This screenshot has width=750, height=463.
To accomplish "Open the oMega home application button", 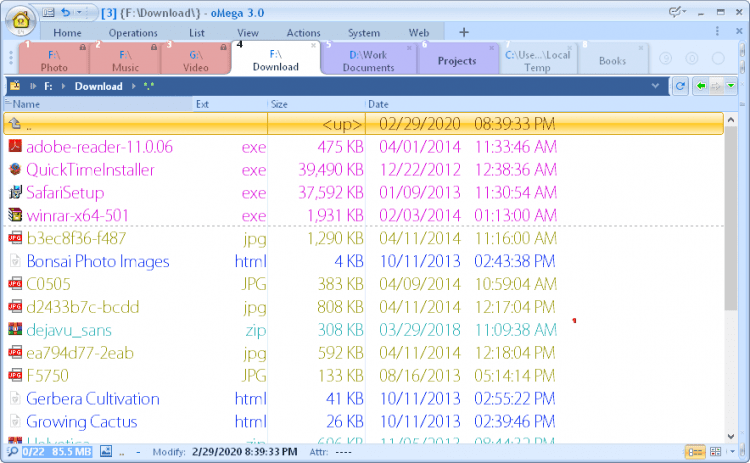I will click(x=21, y=20).
